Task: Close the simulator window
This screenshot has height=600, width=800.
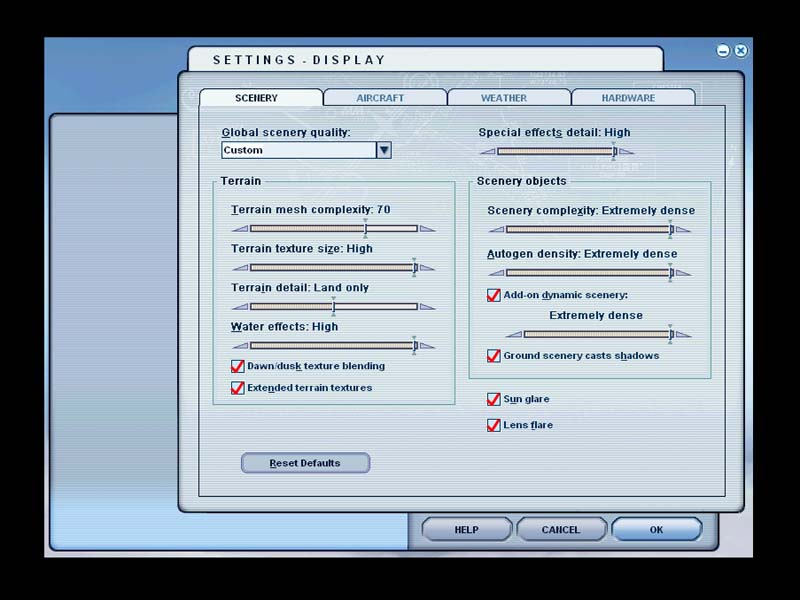Action: pos(741,51)
